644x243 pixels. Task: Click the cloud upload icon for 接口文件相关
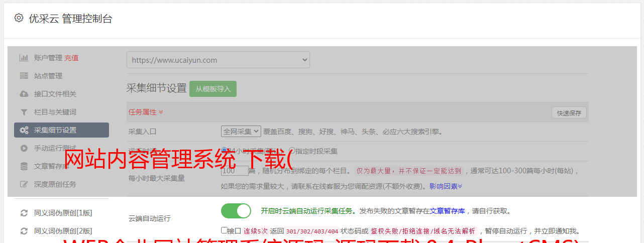(24, 94)
